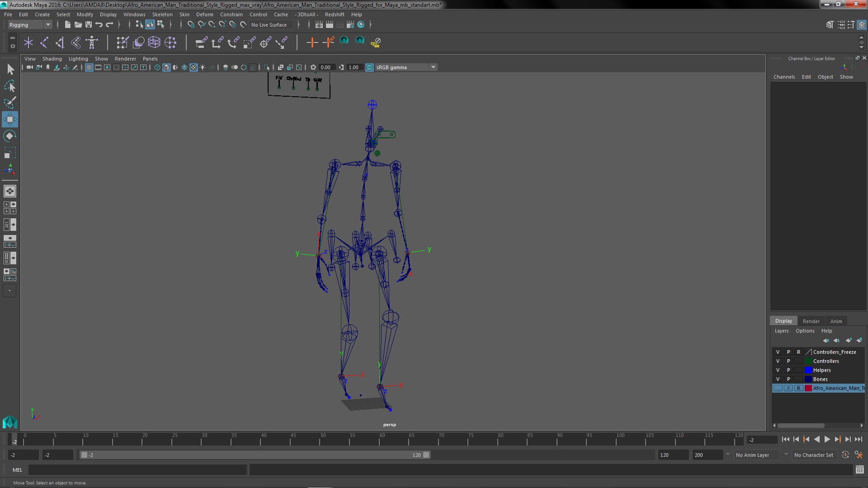Open the Channels menu in Channel Box
The image size is (868, 488).
(x=784, y=77)
